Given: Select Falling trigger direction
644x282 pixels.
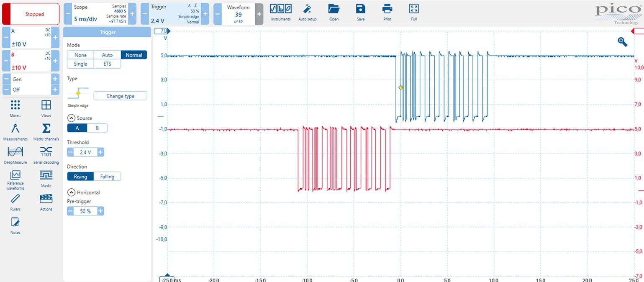Looking at the screenshot, I should (107, 177).
